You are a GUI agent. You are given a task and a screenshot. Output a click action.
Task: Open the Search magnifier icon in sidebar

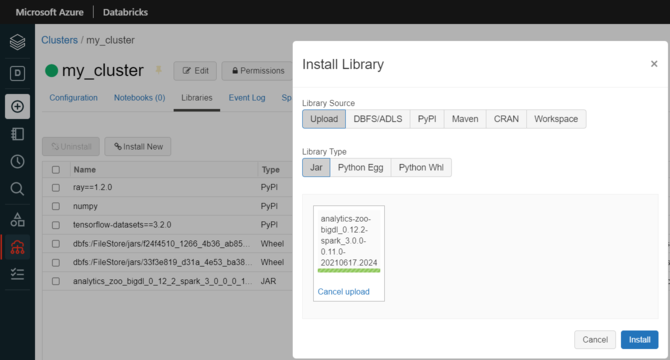[x=18, y=189]
